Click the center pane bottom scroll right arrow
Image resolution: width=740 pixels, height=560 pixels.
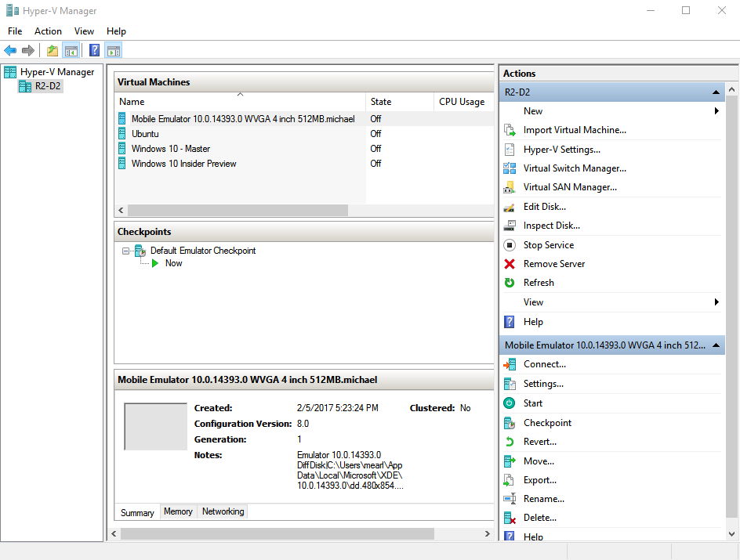[x=488, y=533]
